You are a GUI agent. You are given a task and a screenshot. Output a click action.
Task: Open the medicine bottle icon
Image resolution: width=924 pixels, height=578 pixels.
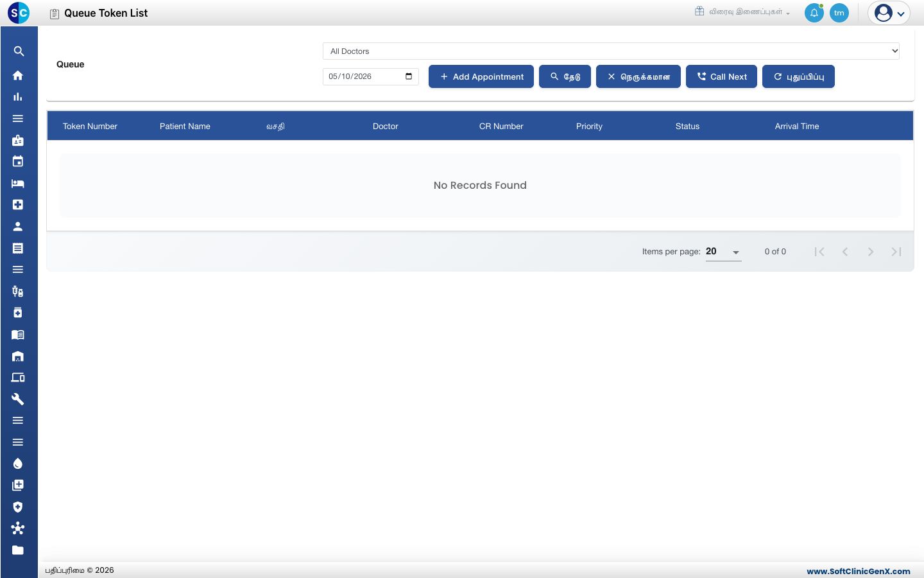18,313
